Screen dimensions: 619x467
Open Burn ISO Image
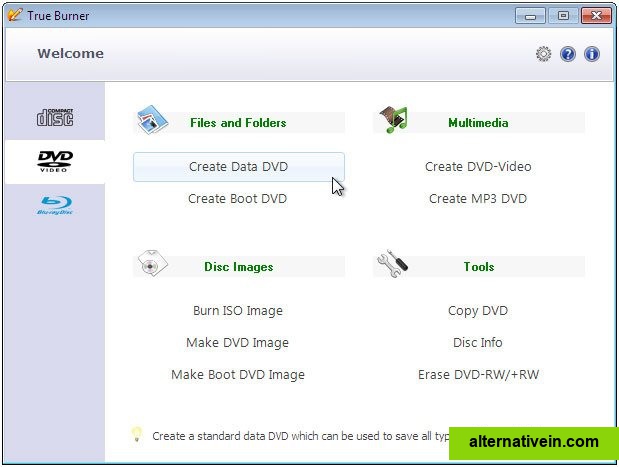tap(238, 311)
